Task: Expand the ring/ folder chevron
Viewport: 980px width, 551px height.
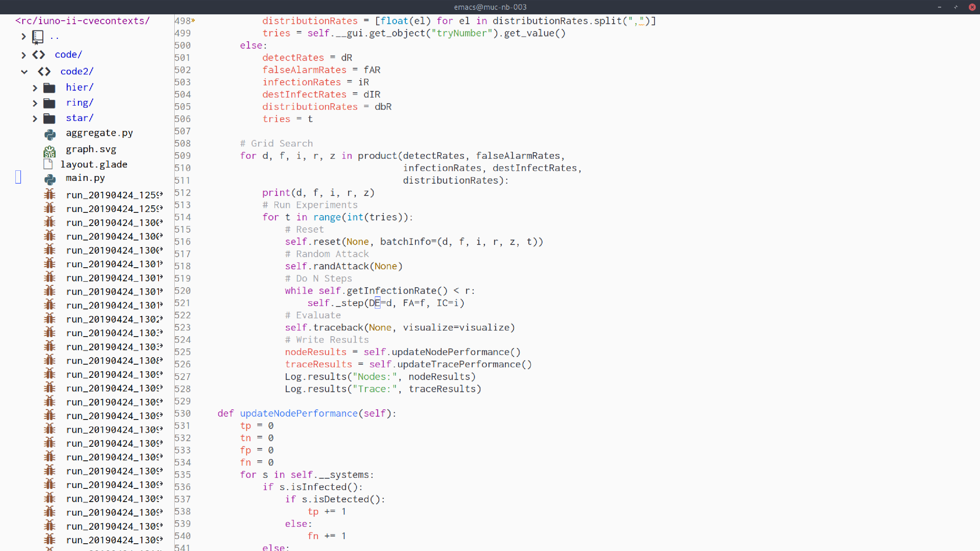Action: (x=35, y=104)
